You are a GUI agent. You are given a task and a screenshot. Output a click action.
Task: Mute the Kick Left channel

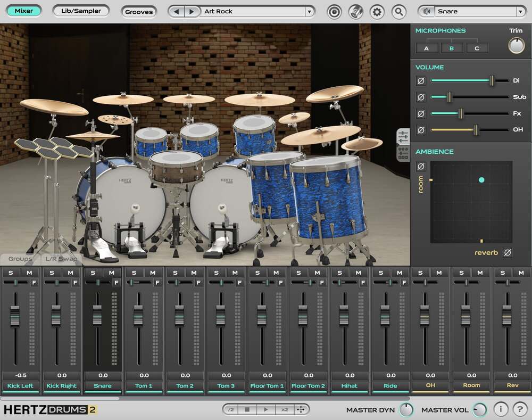pos(30,272)
